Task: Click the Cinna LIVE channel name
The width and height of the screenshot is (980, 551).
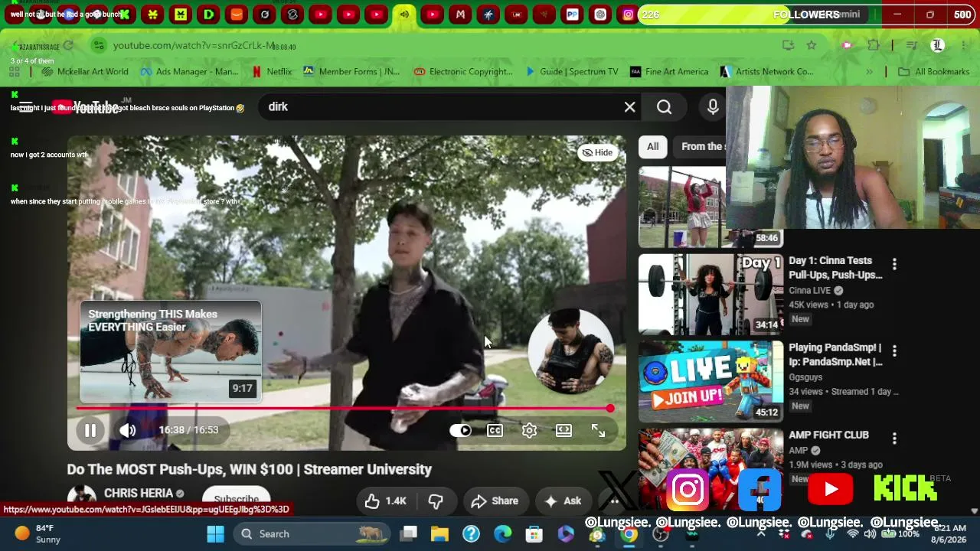Action: coord(809,291)
